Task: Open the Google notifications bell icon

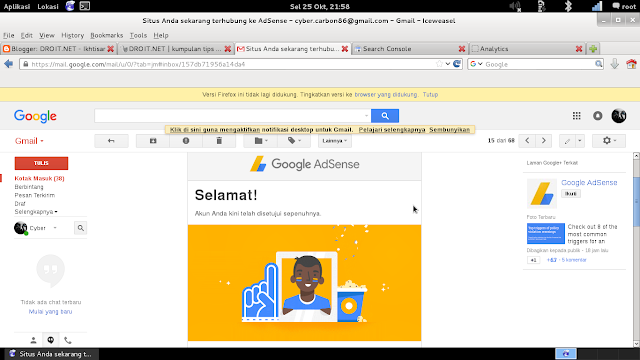Action: point(598,116)
